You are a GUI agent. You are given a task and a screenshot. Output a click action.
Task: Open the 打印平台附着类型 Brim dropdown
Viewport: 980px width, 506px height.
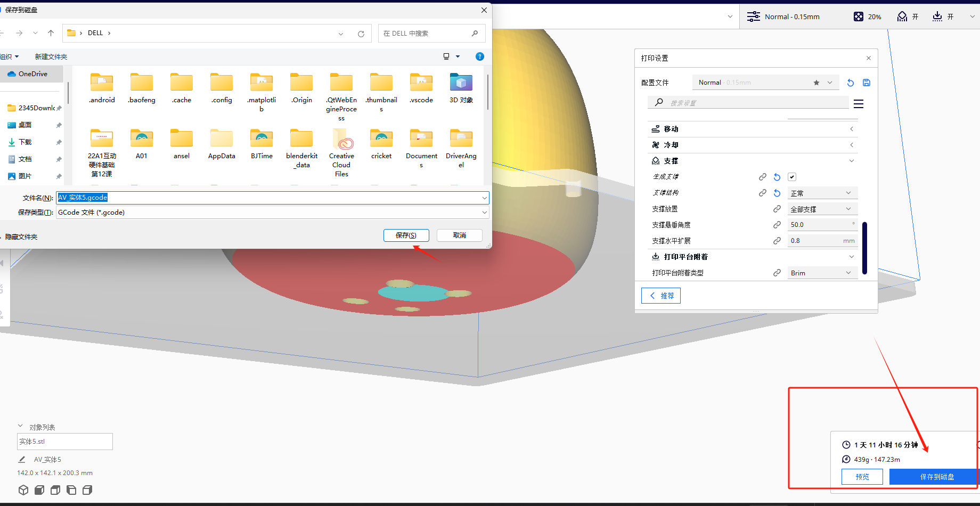click(x=822, y=273)
